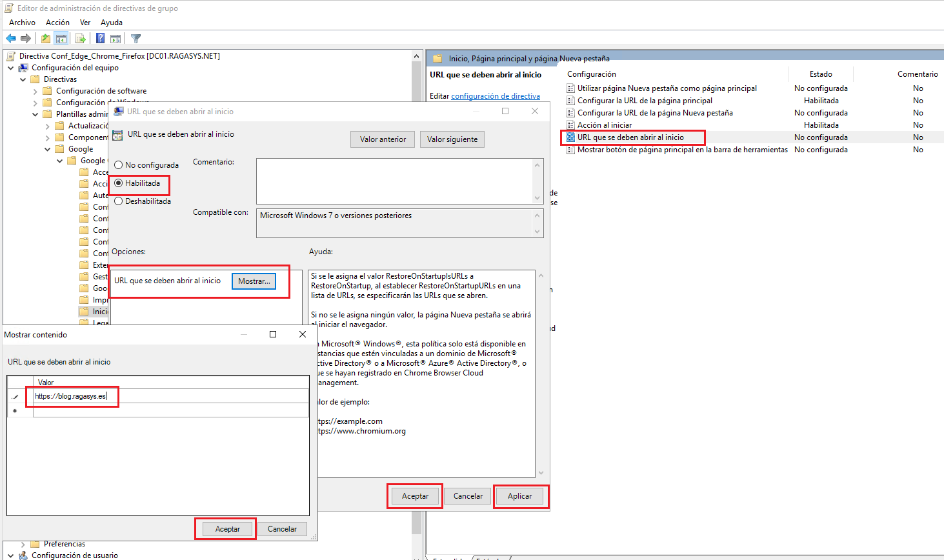Open the Export List toolbar icon
Viewport: 944px width, 560px height.
80,38
